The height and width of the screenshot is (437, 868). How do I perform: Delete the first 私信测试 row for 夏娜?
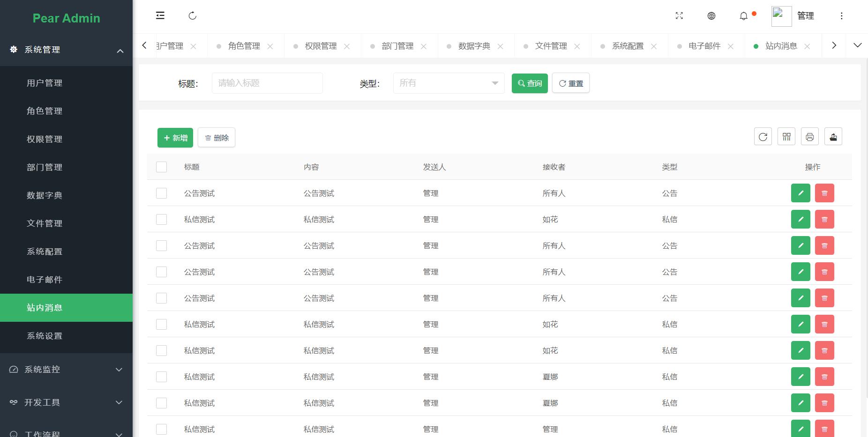point(824,377)
